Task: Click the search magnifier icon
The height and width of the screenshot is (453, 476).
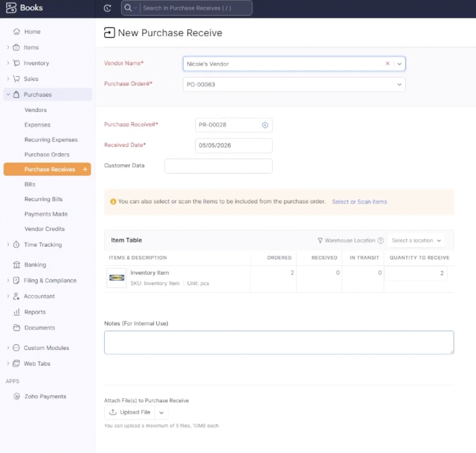Action: (x=128, y=8)
